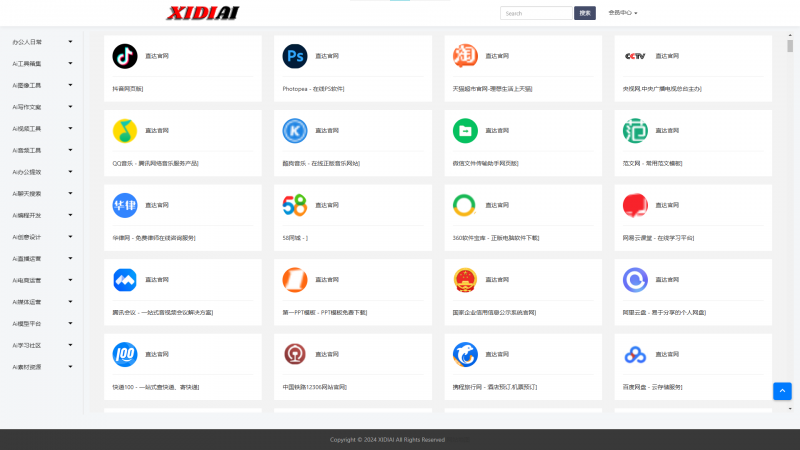This screenshot has width=800, height=450.
Task: Click the Copyright 2024 XIDIAI footer text
Action: [x=387, y=440]
